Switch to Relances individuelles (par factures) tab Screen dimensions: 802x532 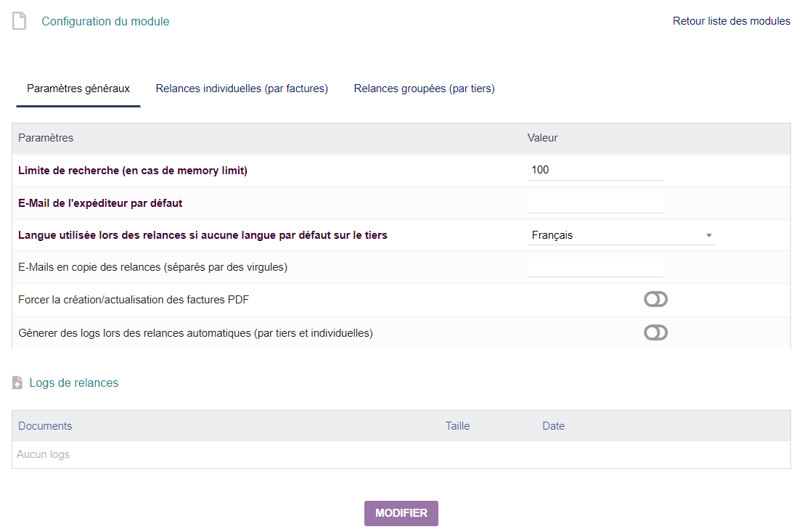tap(241, 88)
